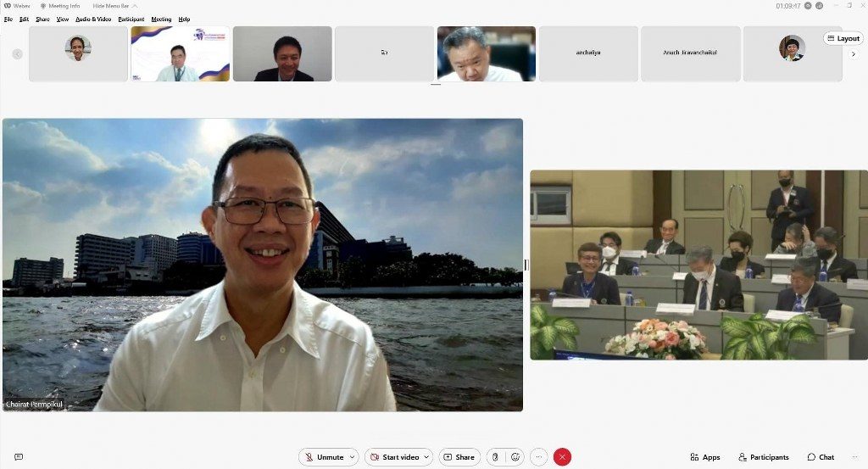Image resolution: width=868 pixels, height=469 pixels.
Task: Open the Participant menu
Action: click(131, 19)
